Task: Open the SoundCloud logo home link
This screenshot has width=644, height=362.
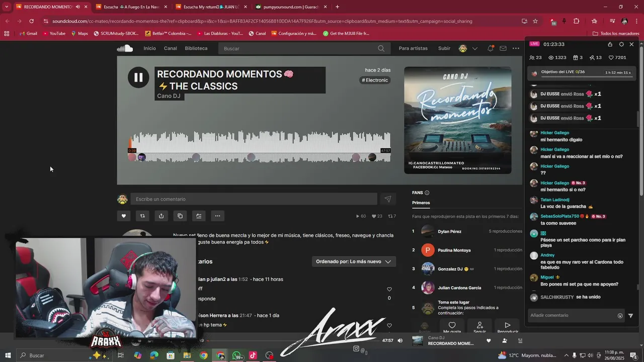Action: click(x=125, y=48)
